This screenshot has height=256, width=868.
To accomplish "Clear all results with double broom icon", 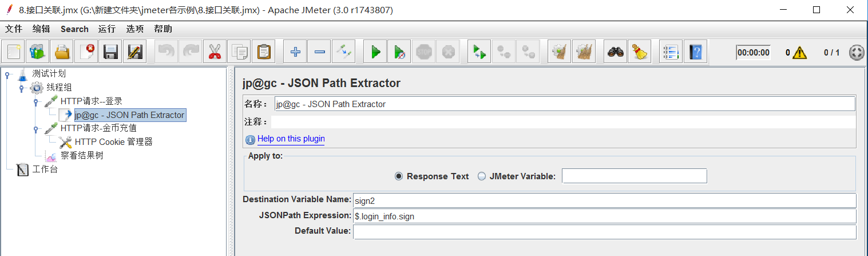I will 584,52.
